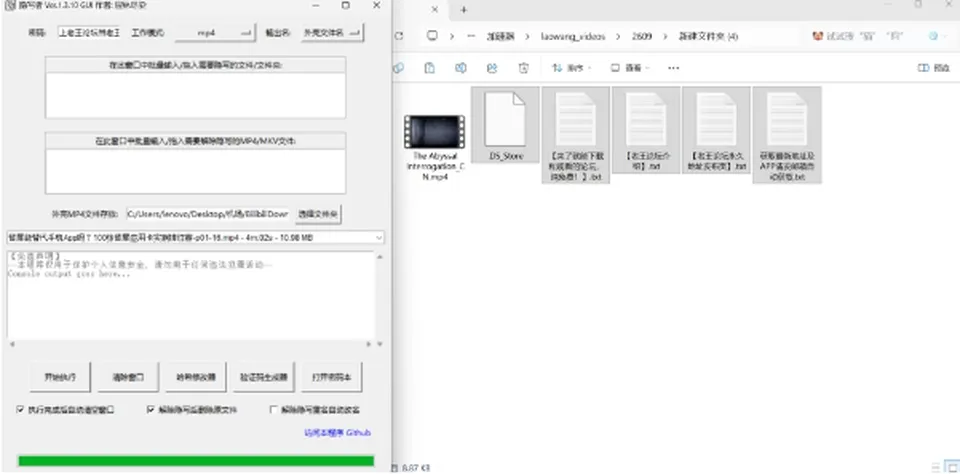
Task: Click the green progress bar
Action: [x=196, y=461]
